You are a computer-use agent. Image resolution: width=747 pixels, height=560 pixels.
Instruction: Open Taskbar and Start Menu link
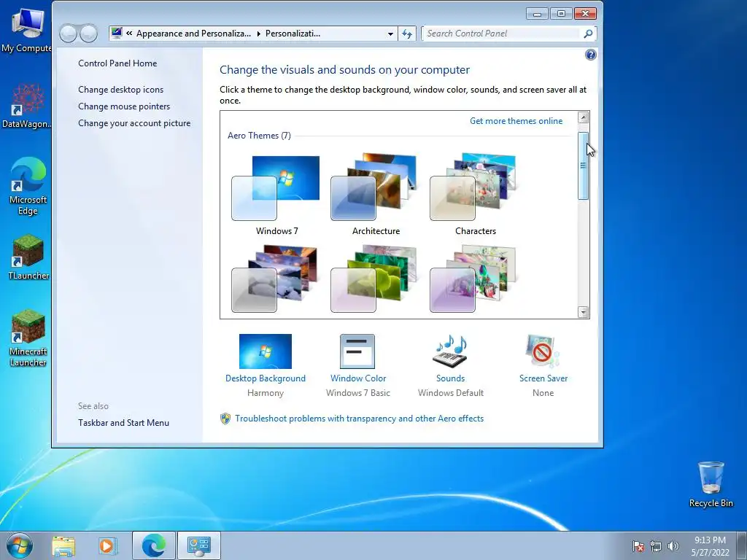[x=123, y=423]
